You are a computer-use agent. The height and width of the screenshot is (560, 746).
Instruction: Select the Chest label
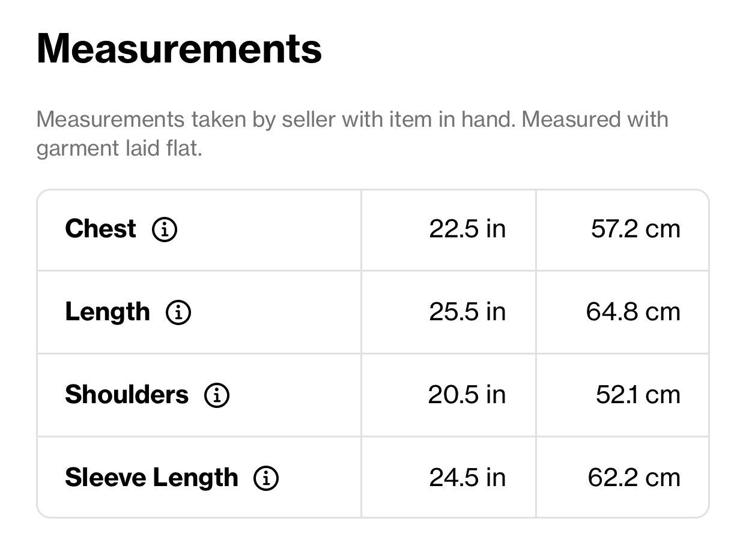point(100,229)
